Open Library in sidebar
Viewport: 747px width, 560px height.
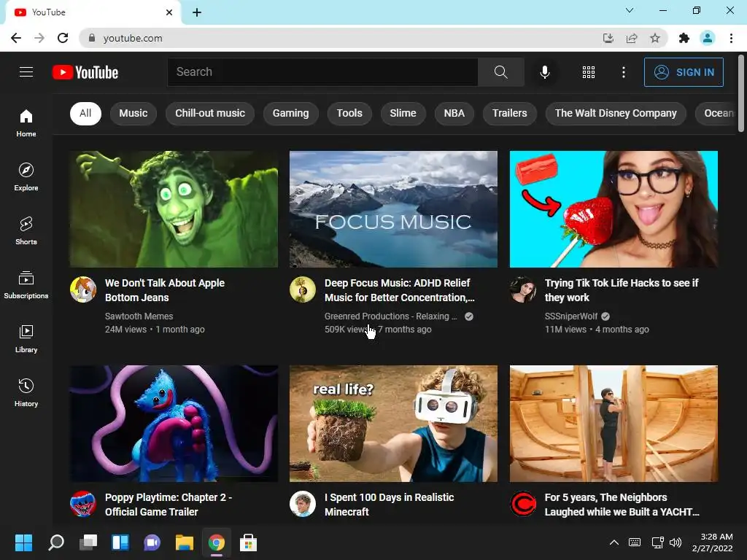pyautogui.click(x=26, y=338)
